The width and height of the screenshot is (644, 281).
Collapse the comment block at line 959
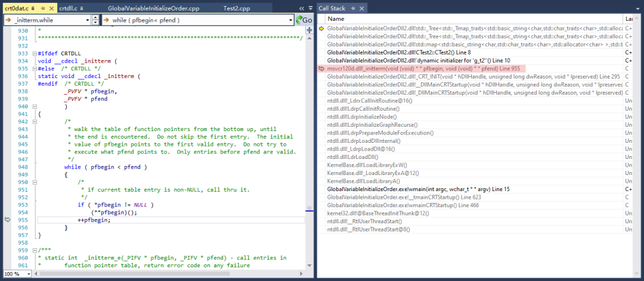tap(34, 250)
